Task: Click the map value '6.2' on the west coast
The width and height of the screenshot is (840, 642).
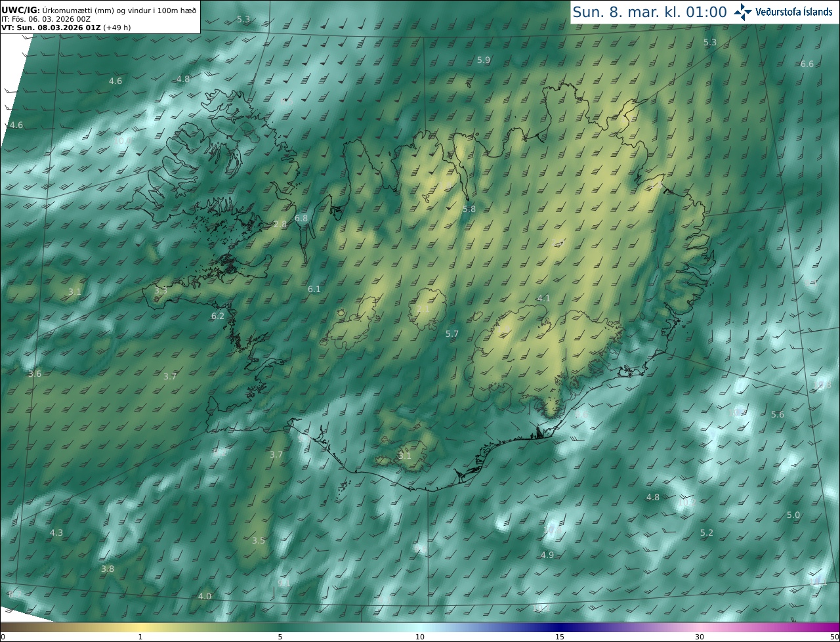Action: pyautogui.click(x=218, y=316)
